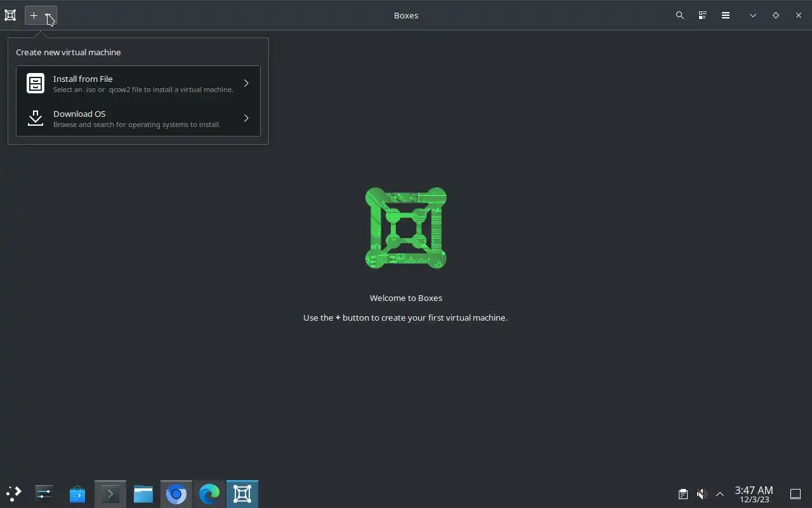
Task: Open search with the magnifier icon
Action: click(x=680, y=15)
